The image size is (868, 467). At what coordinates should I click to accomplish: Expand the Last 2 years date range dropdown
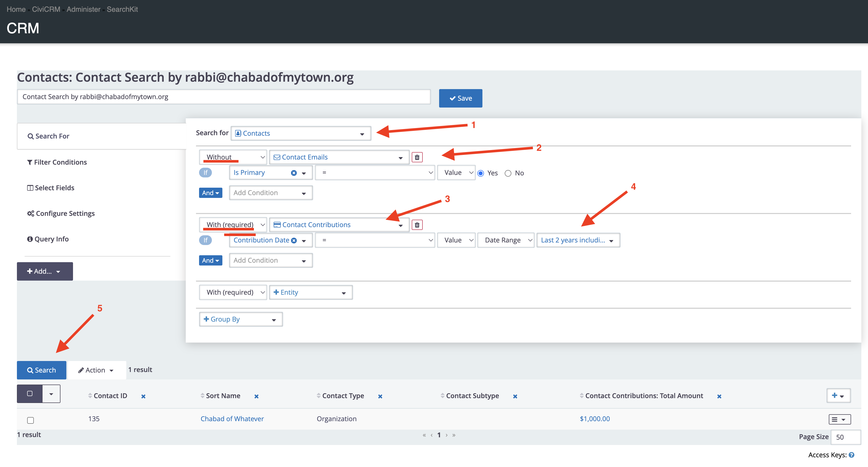coord(578,240)
